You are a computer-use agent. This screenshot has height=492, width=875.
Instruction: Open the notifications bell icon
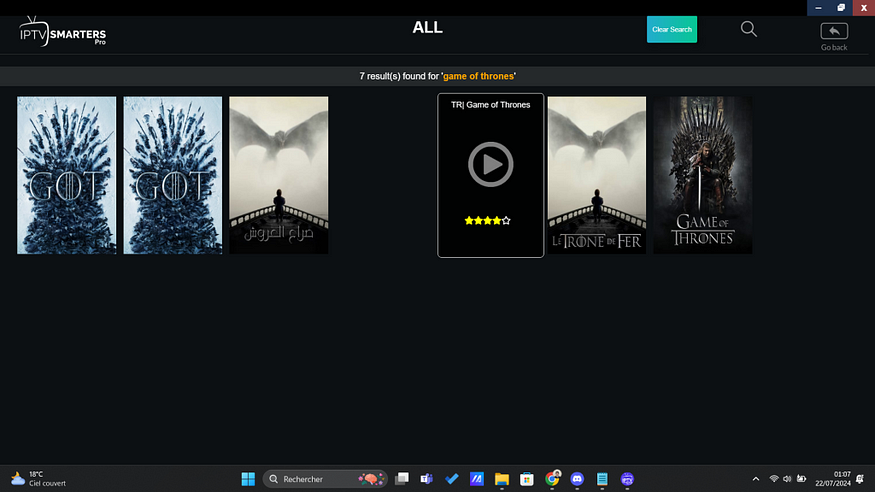point(860,479)
